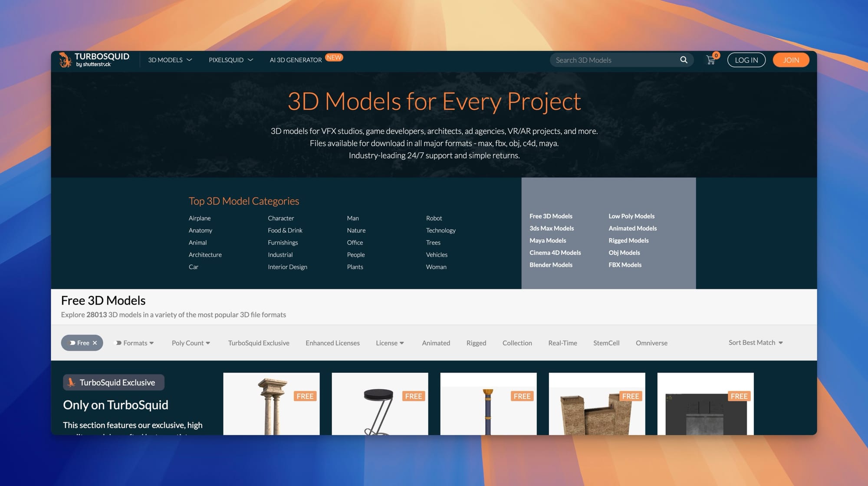Toggle the Formats filter switch

click(118, 343)
